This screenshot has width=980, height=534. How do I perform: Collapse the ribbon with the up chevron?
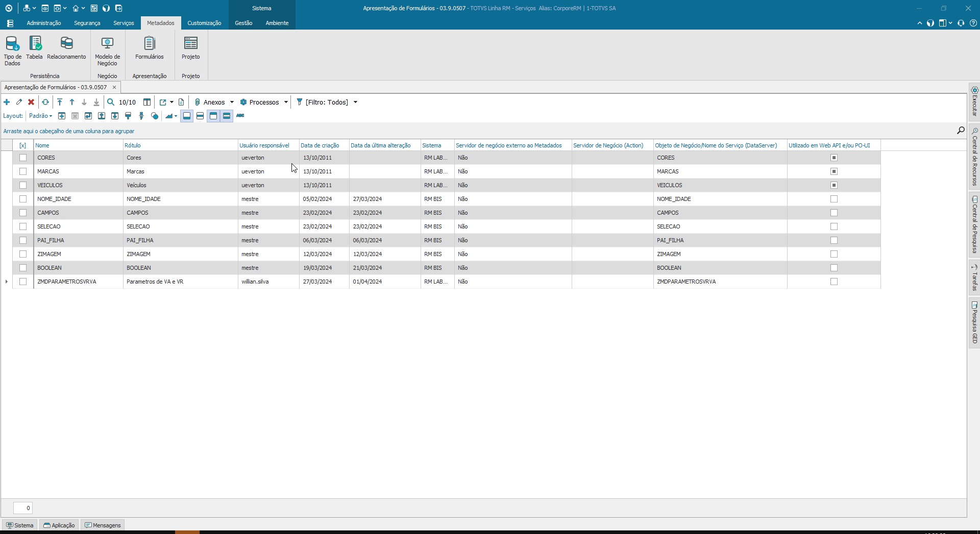point(920,23)
